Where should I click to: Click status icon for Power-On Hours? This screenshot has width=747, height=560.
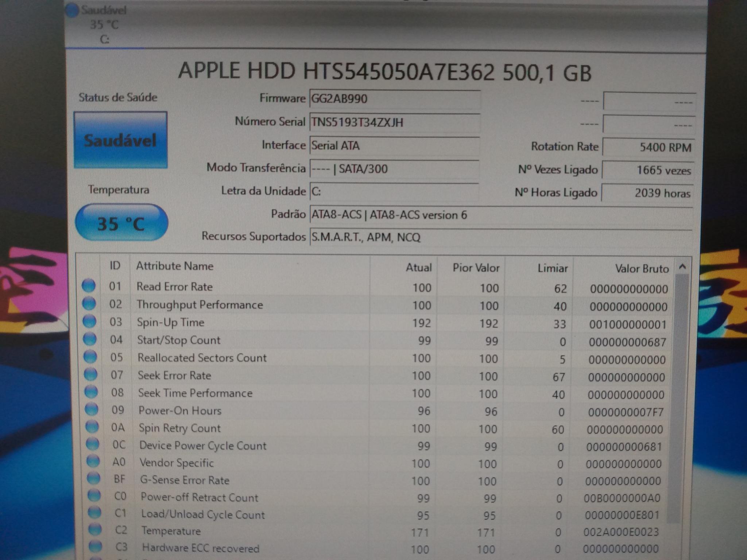(92, 410)
